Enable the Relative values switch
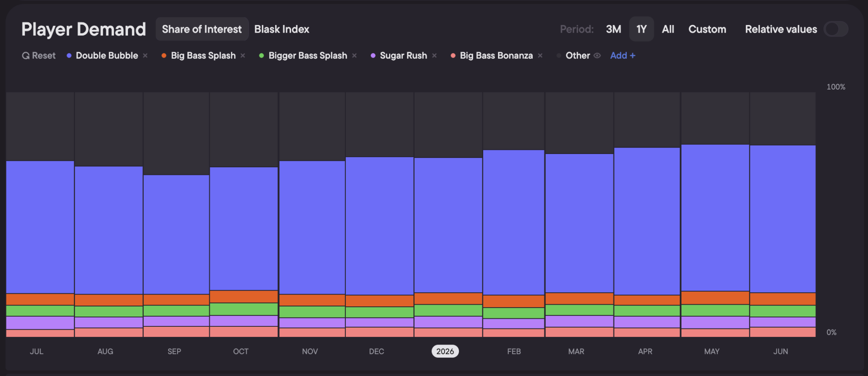 tap(836, 29)
